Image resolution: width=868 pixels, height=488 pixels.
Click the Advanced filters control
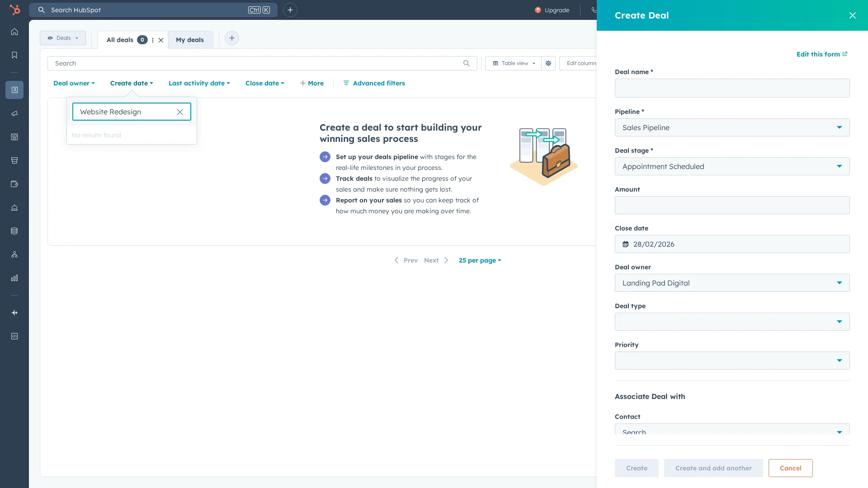pos(374,83)
